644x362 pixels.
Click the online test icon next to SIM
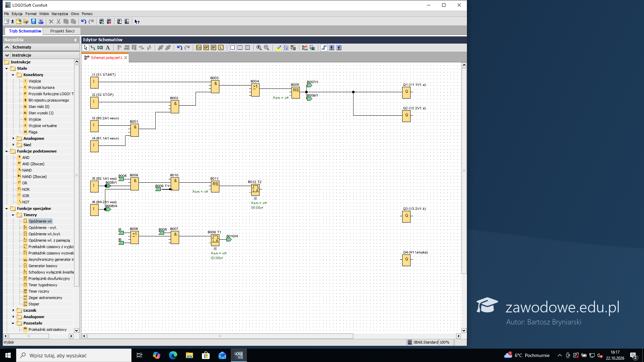[312, 48]
